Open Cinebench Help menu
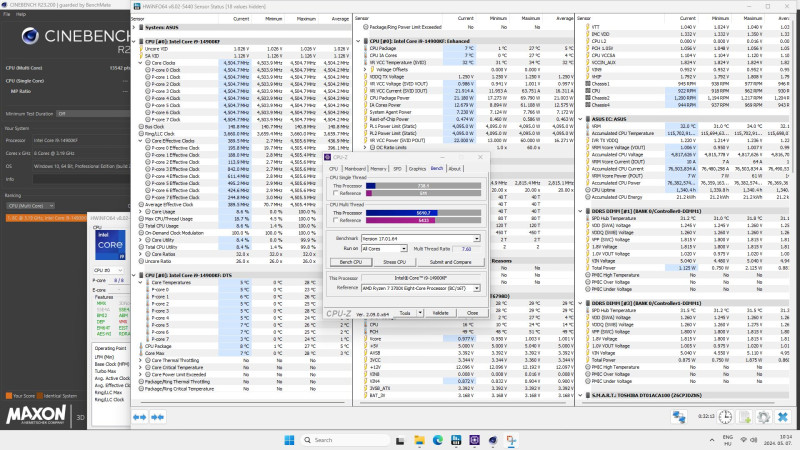Screen dimensions: 800x450 coord(21,14)
